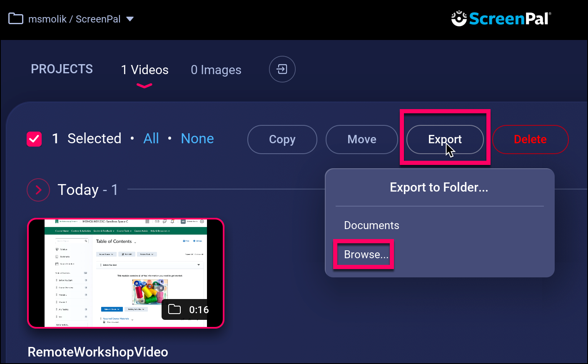The height and width of the screenshot is (364, 588).
Task: Open the msmolik / ScreenPal folder dropdown arrow
Action: [x=130, y=19]
